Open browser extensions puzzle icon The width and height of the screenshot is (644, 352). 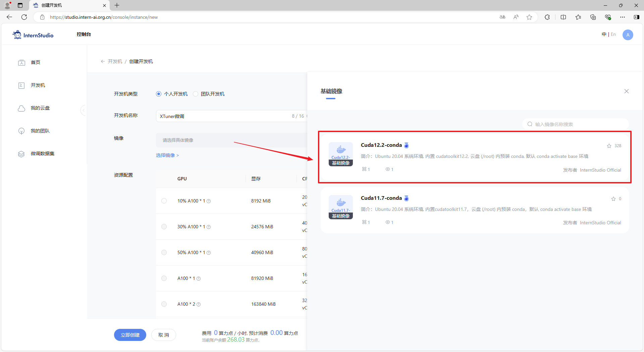tap(547, 17)
